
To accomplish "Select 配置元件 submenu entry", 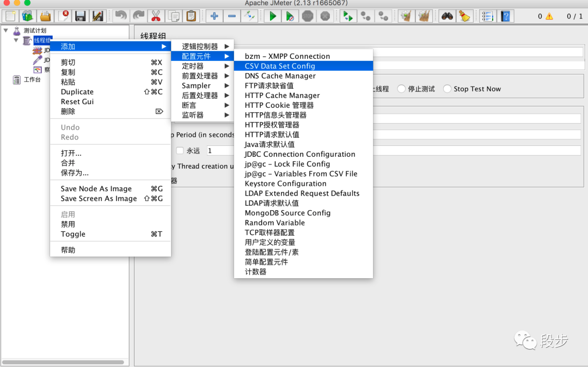I will (203, 56).
